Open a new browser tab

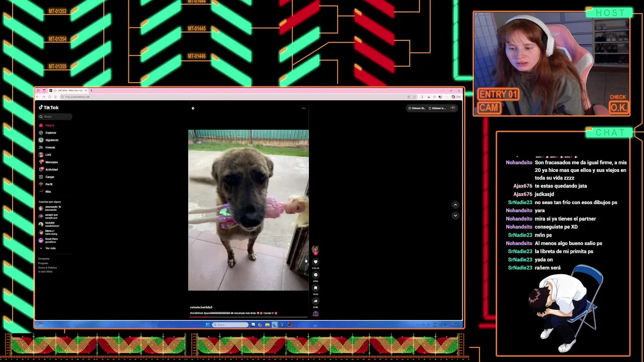coord(91,90)
